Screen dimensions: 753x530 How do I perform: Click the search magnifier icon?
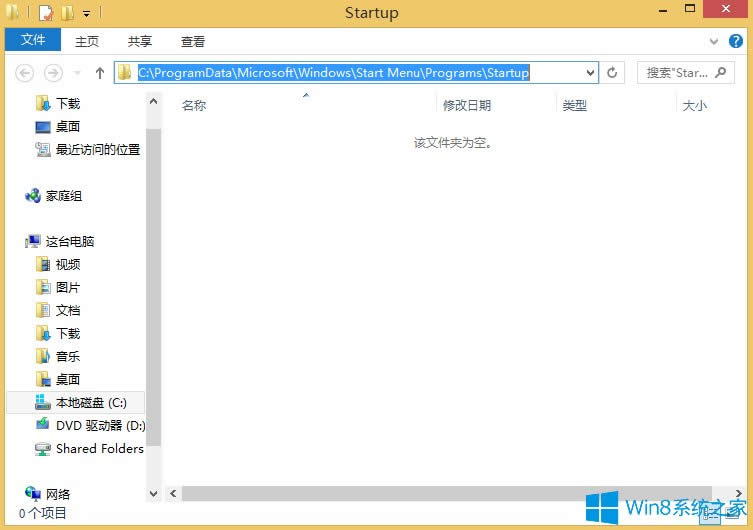[720, 72]
